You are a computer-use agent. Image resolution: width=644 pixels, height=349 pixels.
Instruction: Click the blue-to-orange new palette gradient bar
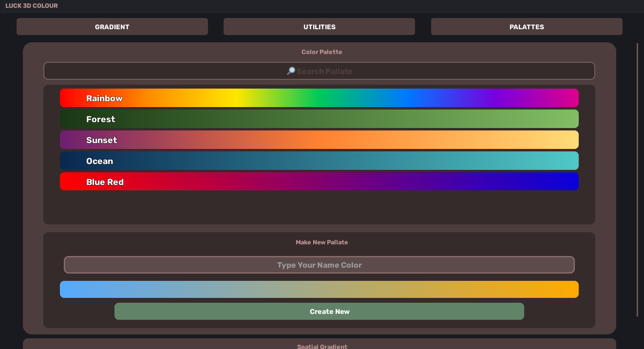tap(319, 289)
